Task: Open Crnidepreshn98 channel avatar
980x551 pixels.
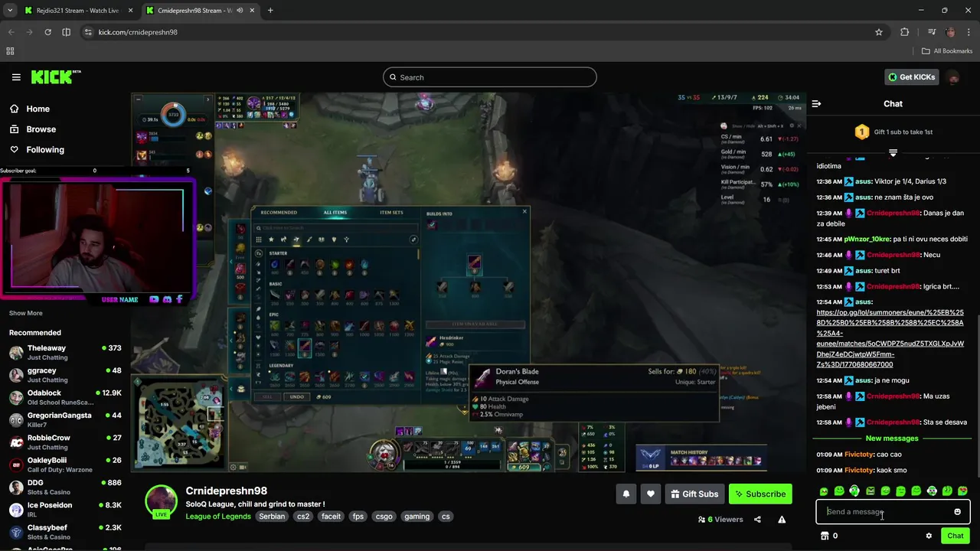Action: point(161,501)
